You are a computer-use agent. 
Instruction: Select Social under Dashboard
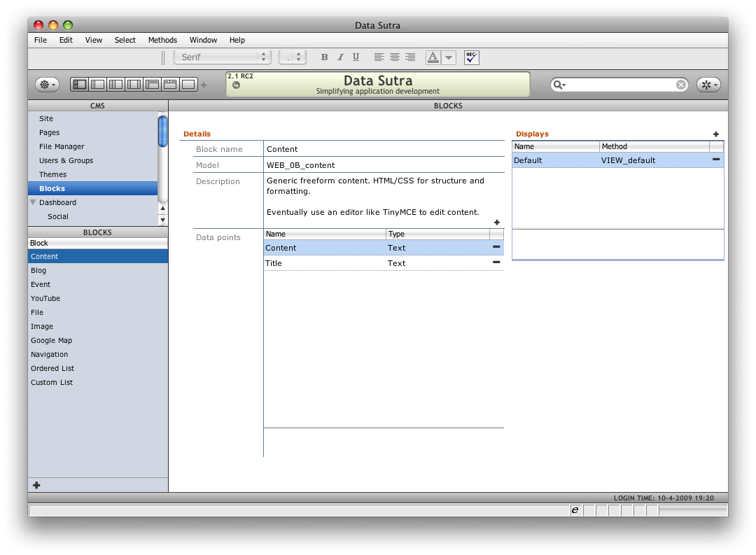pyautogui.click(x=92, y=216)
